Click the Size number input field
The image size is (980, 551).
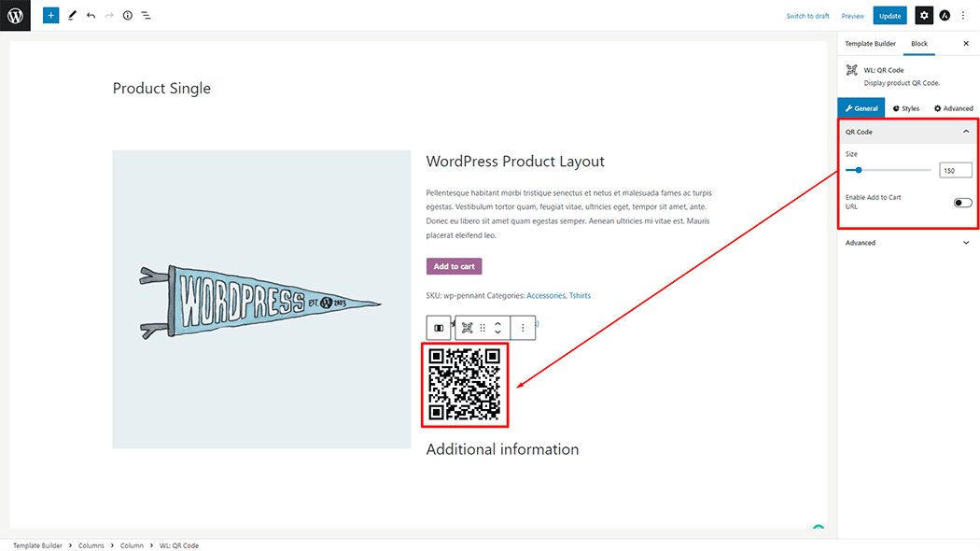955,170
